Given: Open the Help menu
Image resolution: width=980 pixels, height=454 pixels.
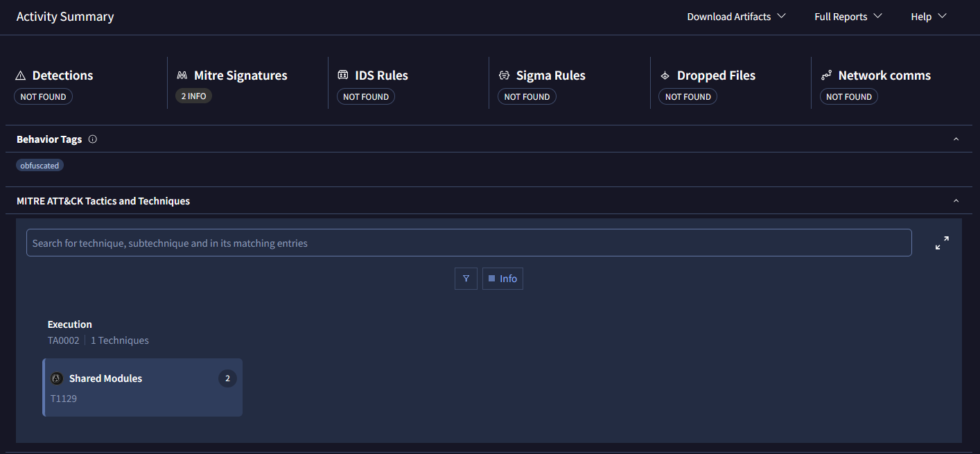Looking at the screenshot, I should [x=928, y=17].
